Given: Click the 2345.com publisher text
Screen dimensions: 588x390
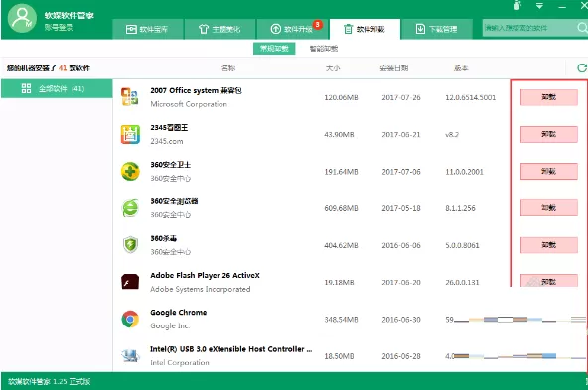Looking at the screenshot, I should pos(167,141).
